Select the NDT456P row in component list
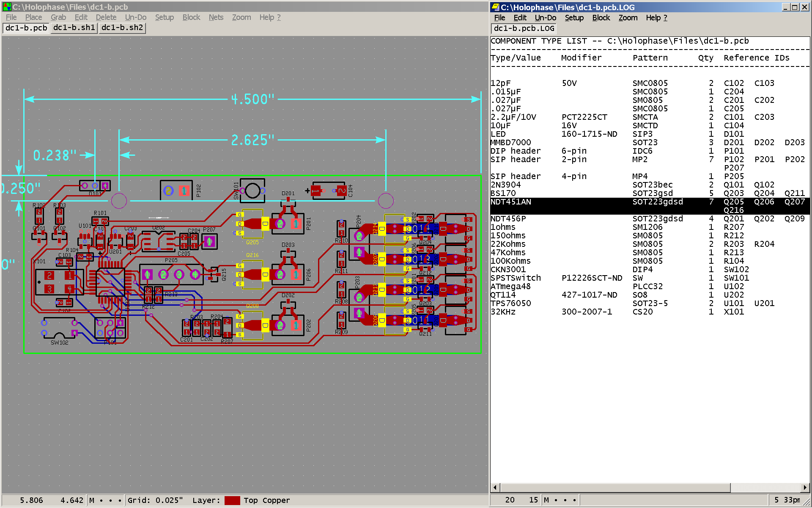Screen dimensions: 812x508 pyautogui.click(x=508, y=219)
